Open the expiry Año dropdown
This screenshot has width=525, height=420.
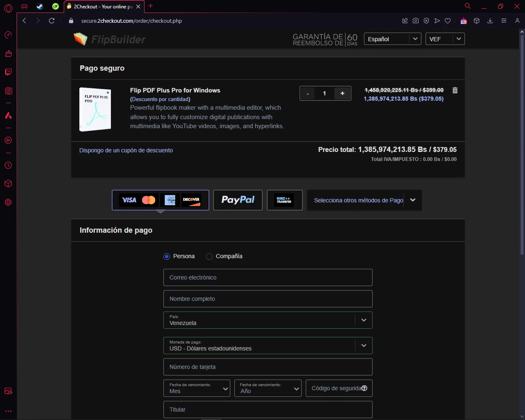coord(268,388)
